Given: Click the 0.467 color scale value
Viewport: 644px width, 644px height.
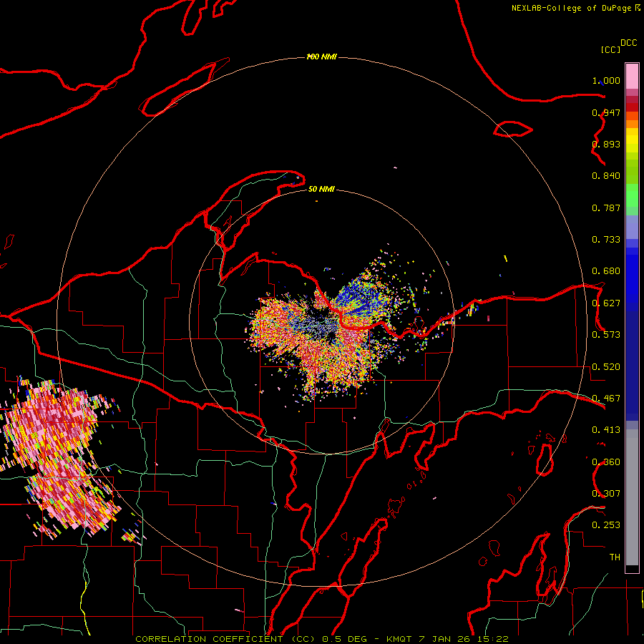Looking at the screenshot, I should coord(606,399).
